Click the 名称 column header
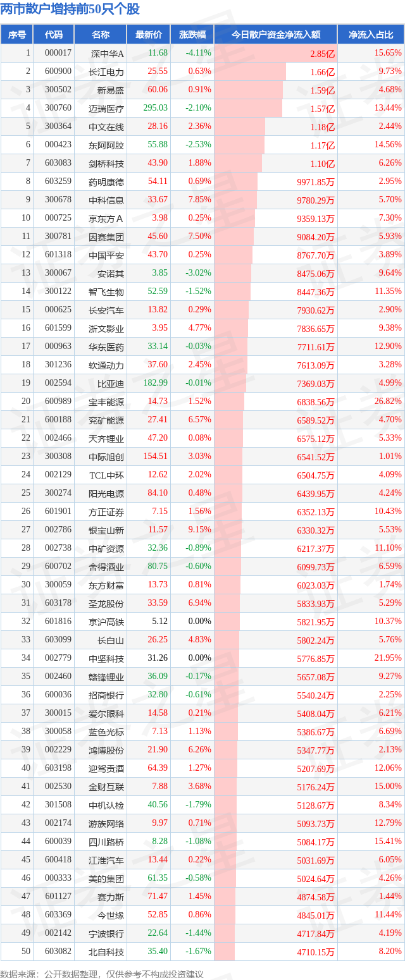 [x=101, y=35]
